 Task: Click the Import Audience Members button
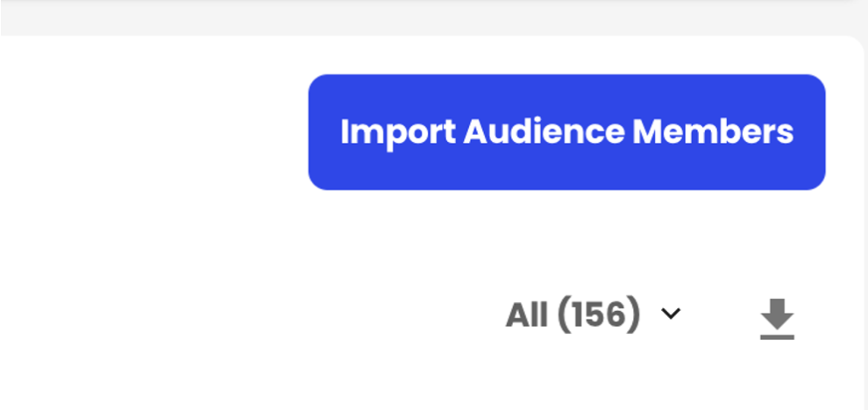[x=566, y=132]
